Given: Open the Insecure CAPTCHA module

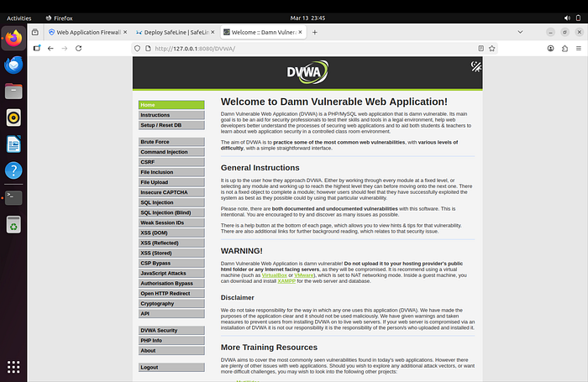Looking at the screenshot, I should point(171,192).
